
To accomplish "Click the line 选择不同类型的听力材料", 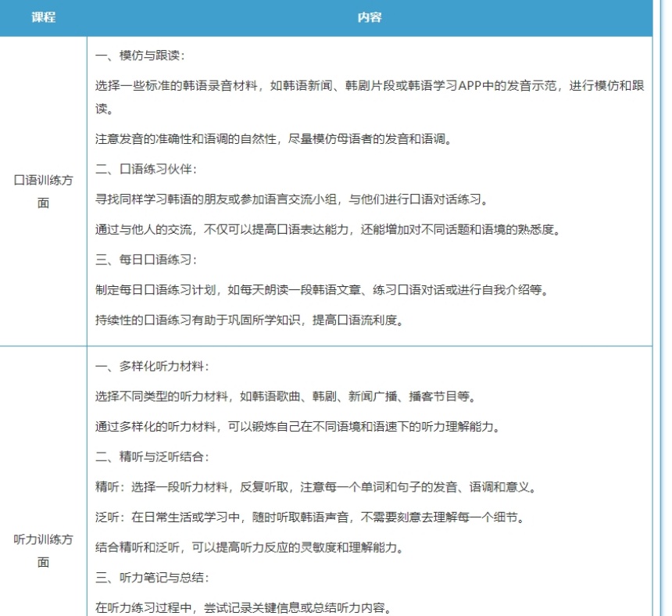I will point(285,396).
